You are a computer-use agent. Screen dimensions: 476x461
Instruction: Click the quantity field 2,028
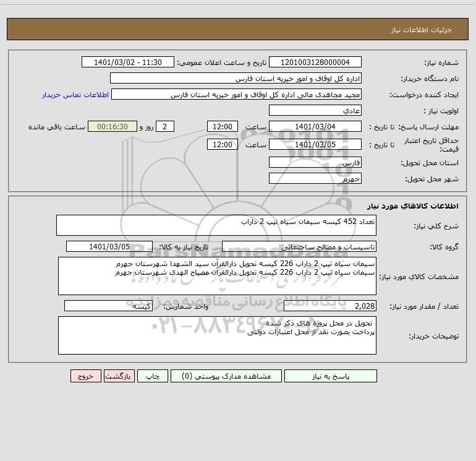coord(330,306)
